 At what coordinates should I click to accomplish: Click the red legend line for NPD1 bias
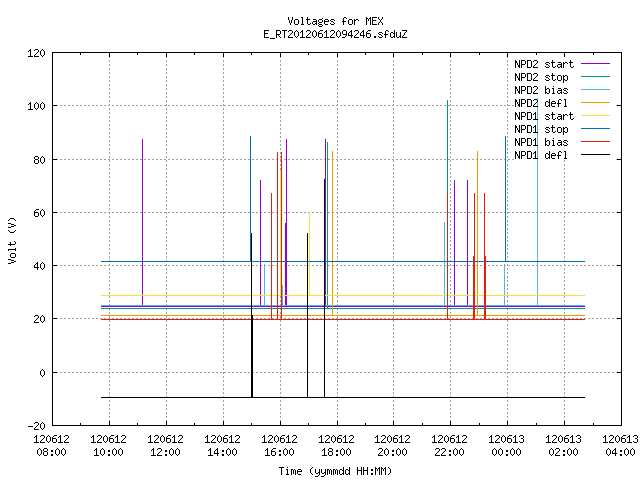point(596,142)
